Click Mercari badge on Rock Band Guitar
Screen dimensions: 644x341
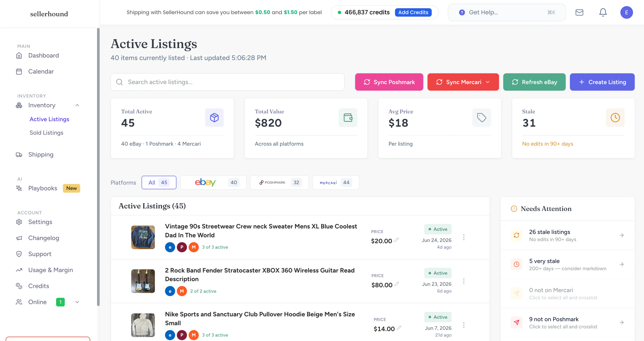[182, 291]
